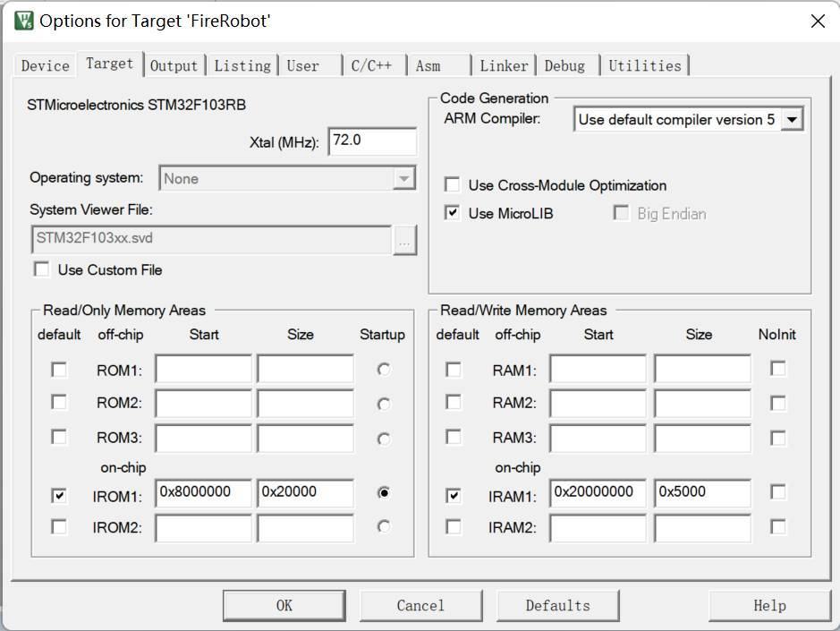The width and height of the screenshot is (840, 631).
Task: Click the ROM1 Start field
Action: click(x=204, y=368)
